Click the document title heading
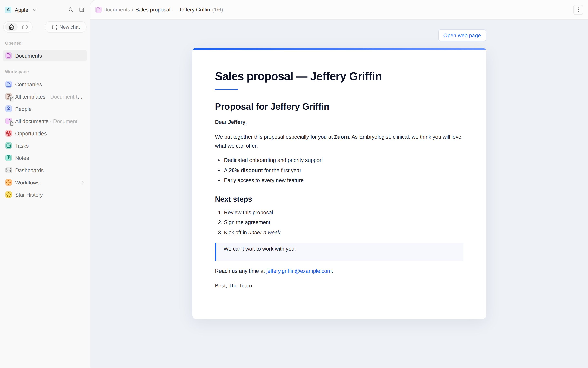This screenshot has height=368, width=588. tap(298, 76)
